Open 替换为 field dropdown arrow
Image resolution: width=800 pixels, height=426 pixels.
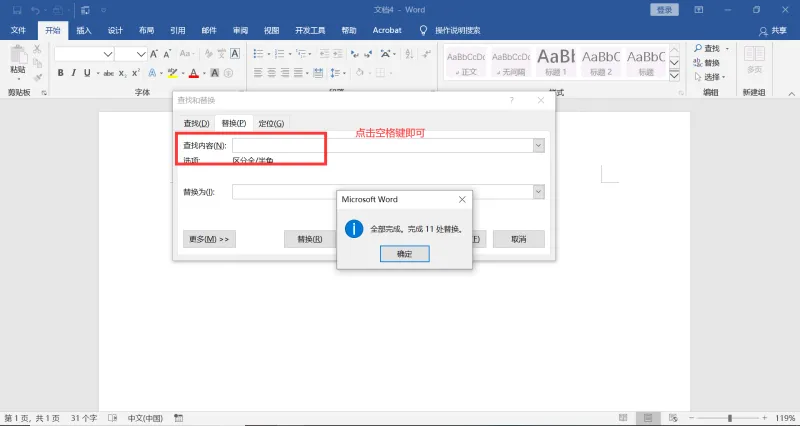[539, 192]
